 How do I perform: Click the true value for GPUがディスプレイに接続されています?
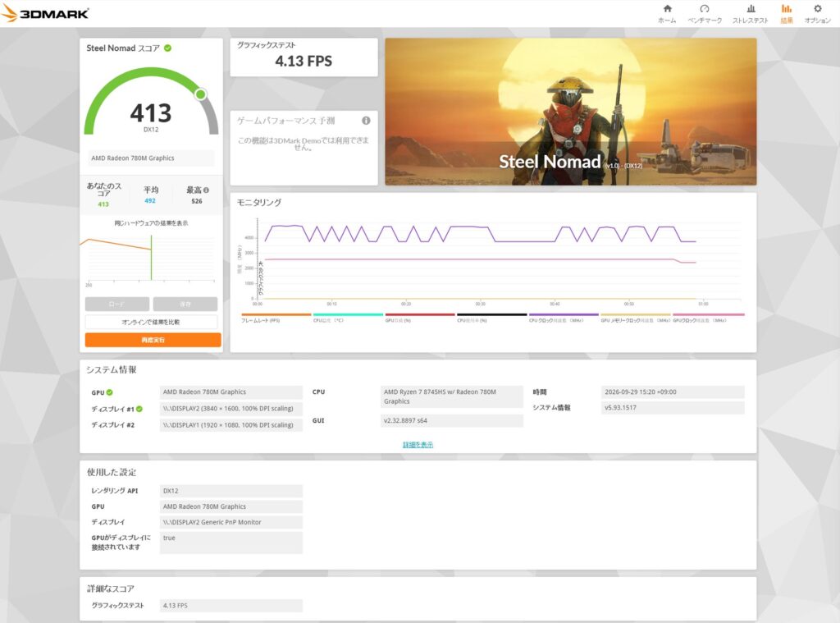(231, 543)
